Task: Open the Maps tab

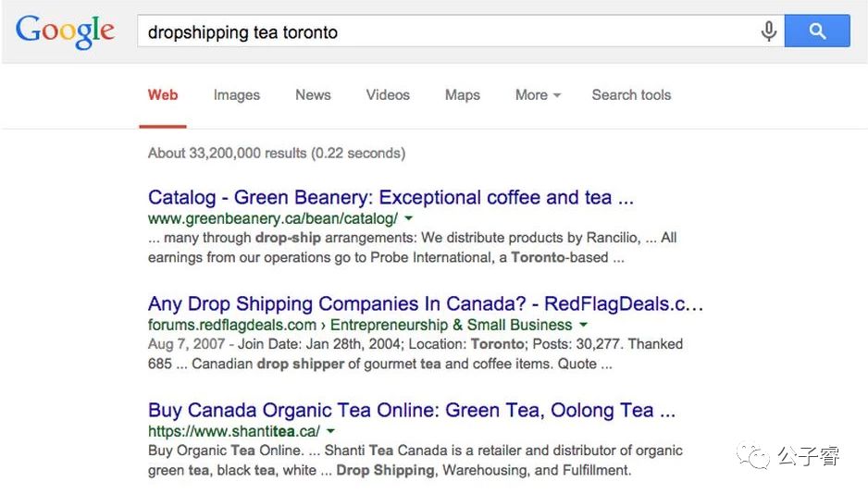Action: pyautogui.click(x=462, y=94)
